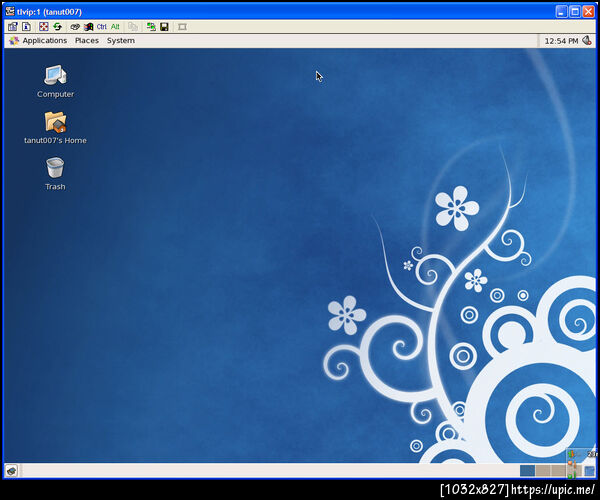Click the 12:54 PM clock applet
This screenshot has height=500, width=600.
[x=561, y=41]
